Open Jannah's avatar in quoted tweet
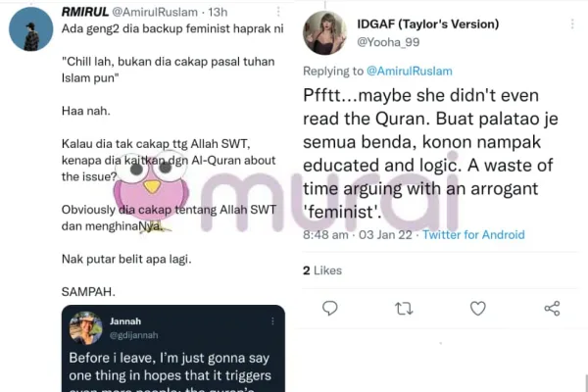 [x=86, y=328]
